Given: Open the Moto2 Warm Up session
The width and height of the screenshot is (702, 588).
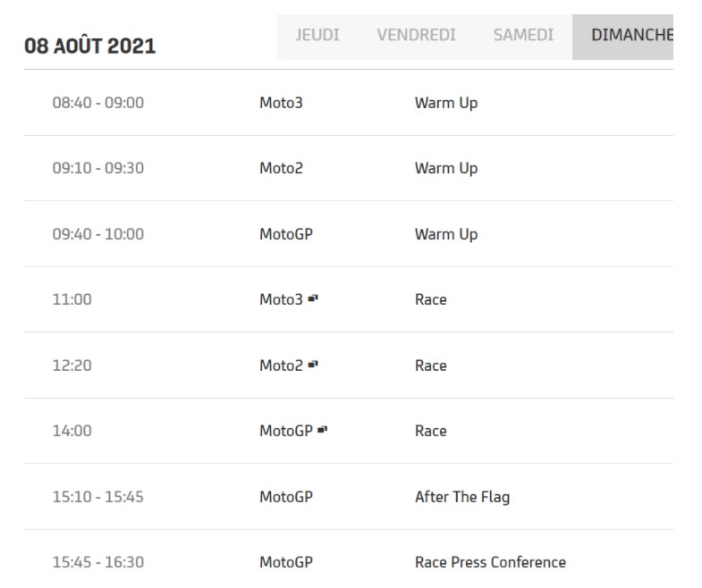Looking at the screenshot, I should [x=349, y=168].
